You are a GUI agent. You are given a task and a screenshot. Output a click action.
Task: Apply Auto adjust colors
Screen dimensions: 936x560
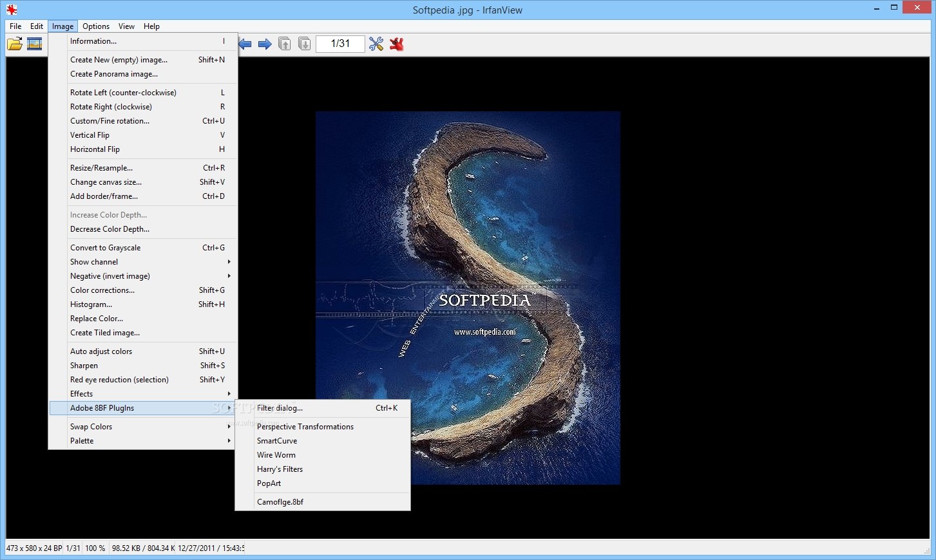(143, 351)
